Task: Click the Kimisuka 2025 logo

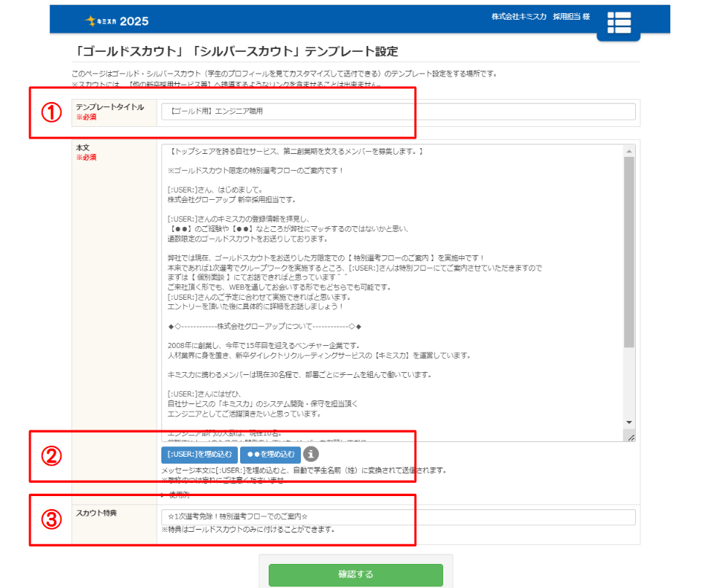Action: [117, 21]
